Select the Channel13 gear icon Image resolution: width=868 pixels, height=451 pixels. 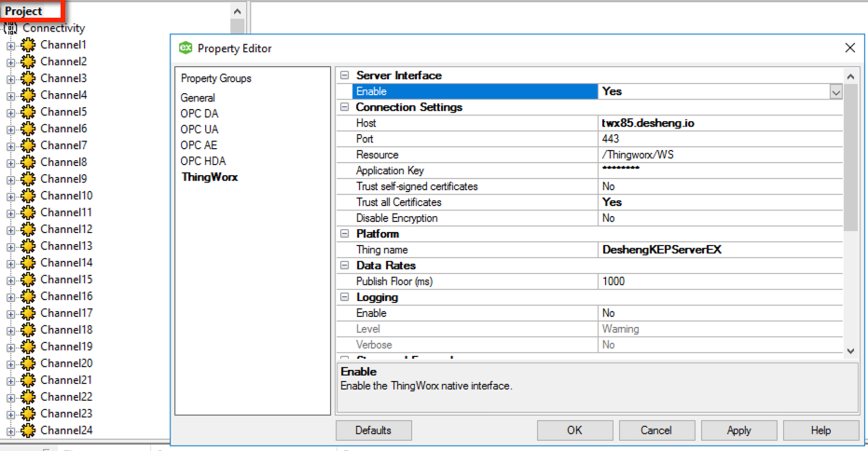click(x=28, y=246)
